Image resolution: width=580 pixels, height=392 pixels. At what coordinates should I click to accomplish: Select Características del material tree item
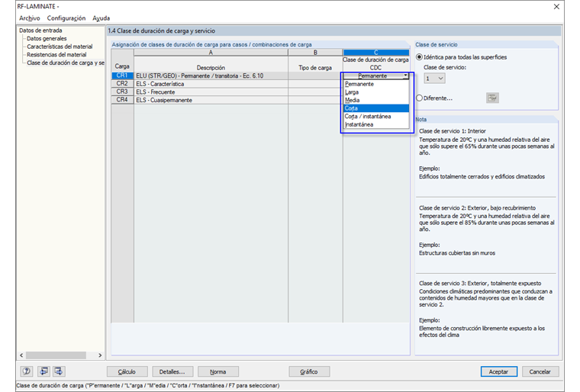coord(60,47)
